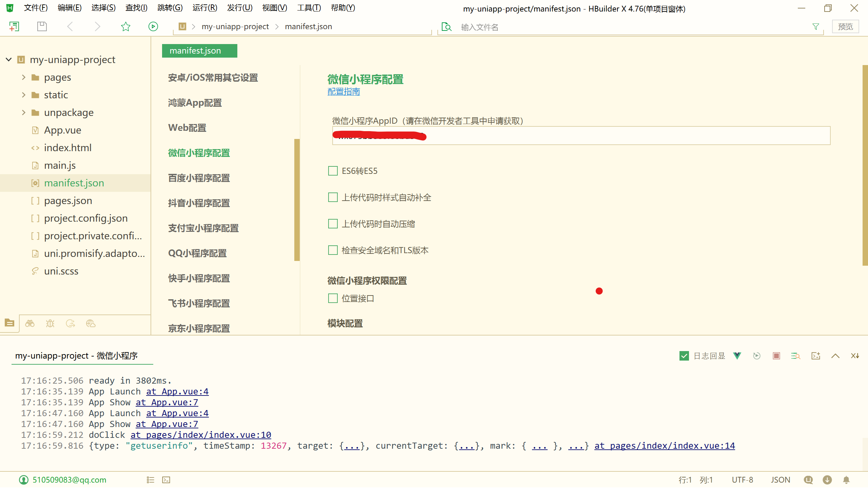Open a new terminal from the console toolbar icon
868x488 pixels.
click(815, 356)
